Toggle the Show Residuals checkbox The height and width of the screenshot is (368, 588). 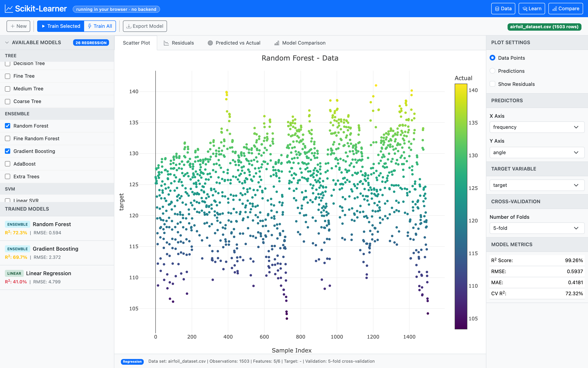pos(492,84)
